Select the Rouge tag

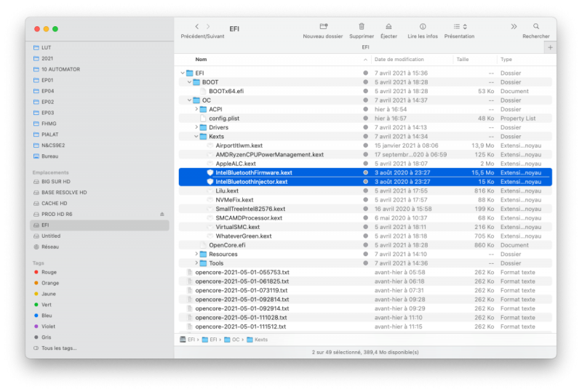point(45,272)
